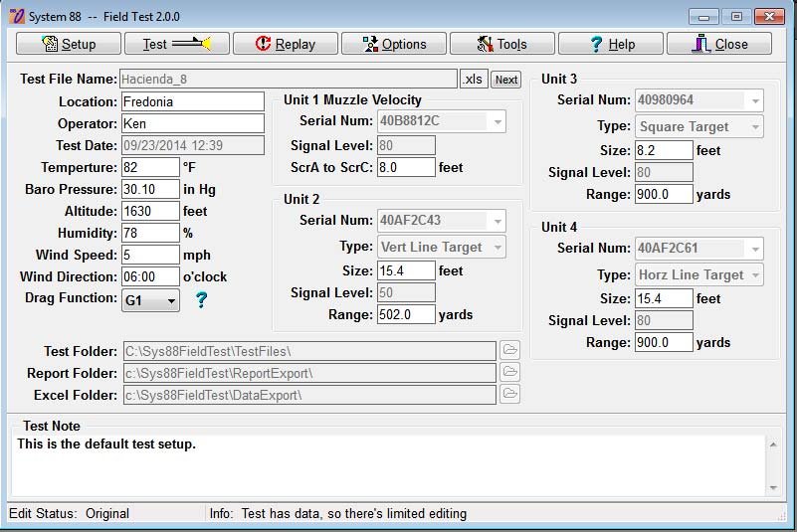The width and height of the screenshot is (797, 532).
Task: Browse for the Excel Folder location
Action: pyautogui.click(x=509, y=394)
